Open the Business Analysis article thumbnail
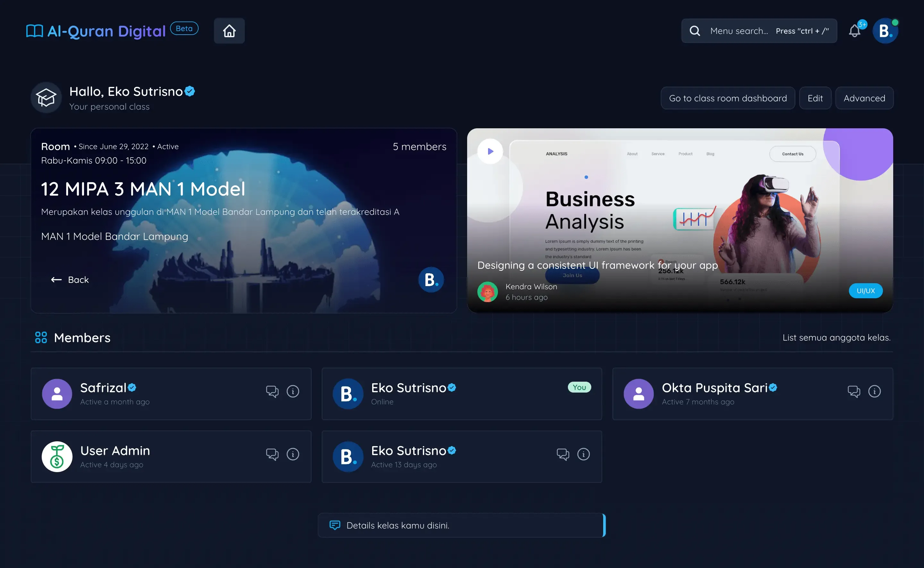The image size is (924, 568). pyautogui.click(x=680, y=221)
